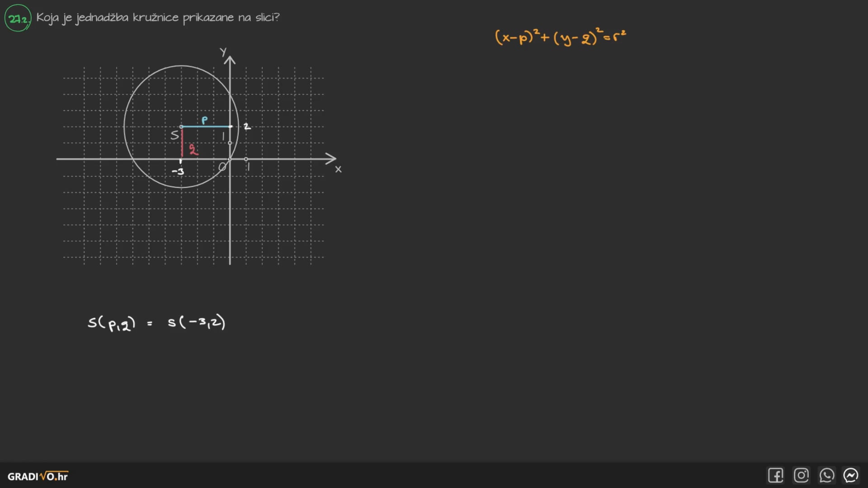Click the handwritten S(p,q) text

click(111, 323)
